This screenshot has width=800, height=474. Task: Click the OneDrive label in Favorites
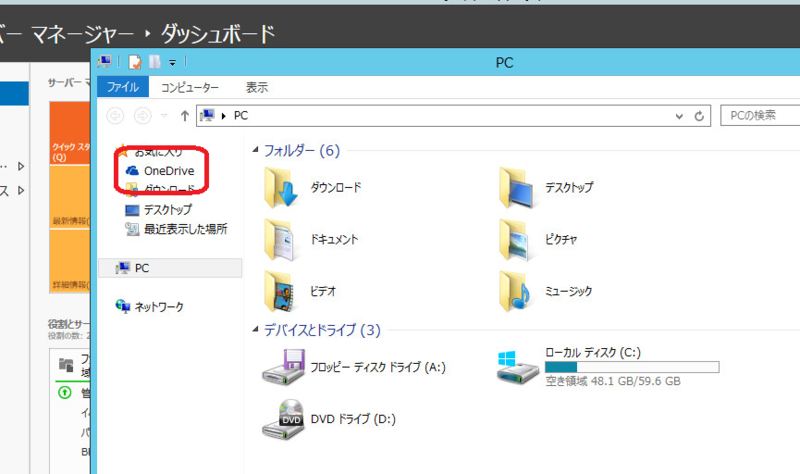(x=169, y=170)
